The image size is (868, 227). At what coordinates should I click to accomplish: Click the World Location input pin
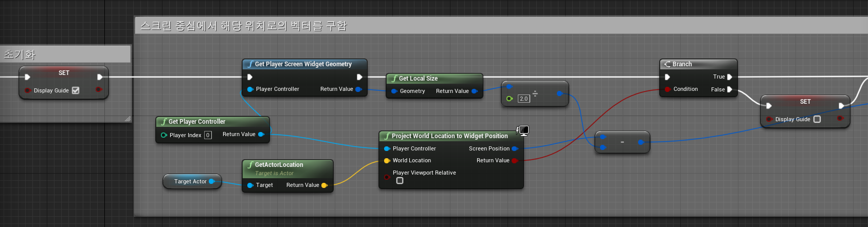coord(387,161)
